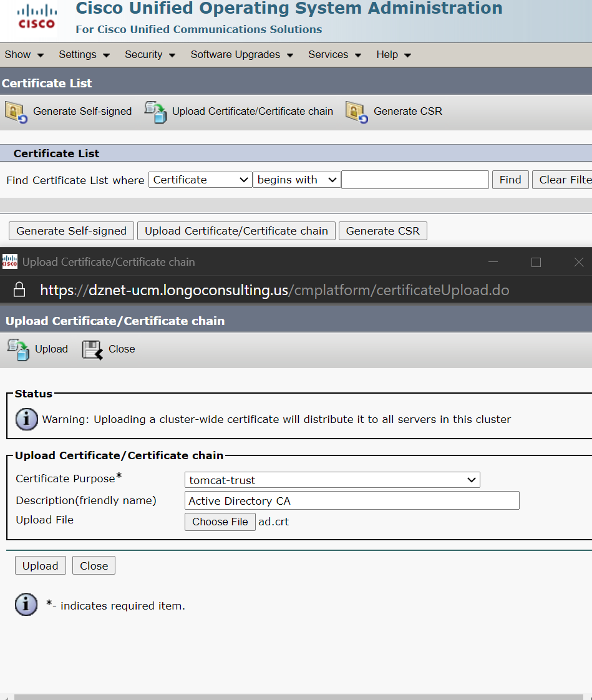
Task: Click the Upload label in popup toolbar
Action: (51, 349)
